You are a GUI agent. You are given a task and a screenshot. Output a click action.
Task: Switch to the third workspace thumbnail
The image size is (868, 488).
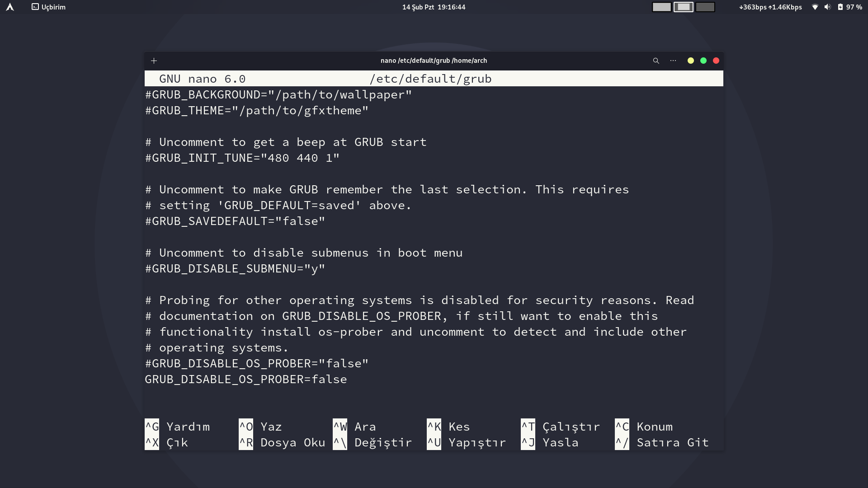(705, 7)
